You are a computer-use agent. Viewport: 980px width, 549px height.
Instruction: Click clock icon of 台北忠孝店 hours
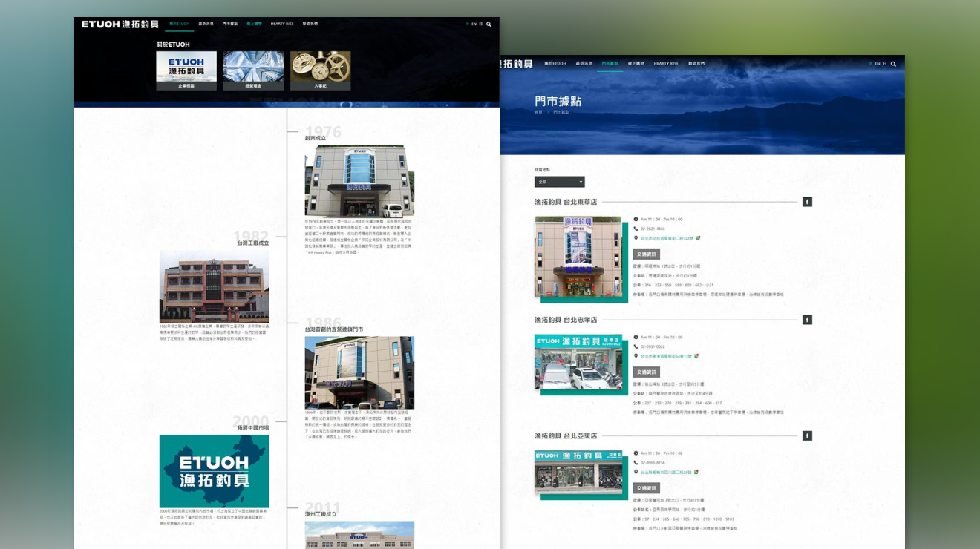[636, 338]
